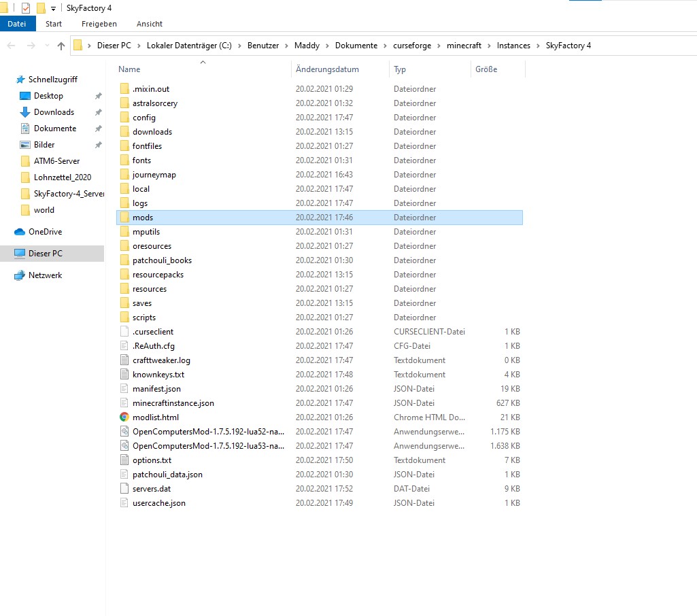This screenshot has height=616, width=697.
Task: Sort by Name column header
Action: tap(129, 69)
